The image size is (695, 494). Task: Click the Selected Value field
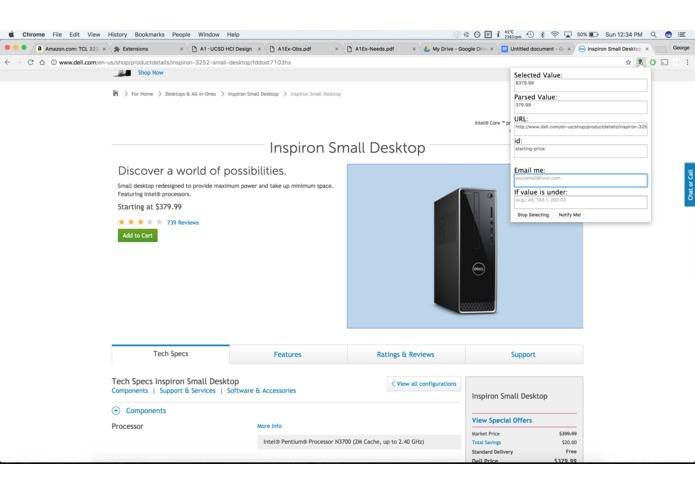coord(581,85)
